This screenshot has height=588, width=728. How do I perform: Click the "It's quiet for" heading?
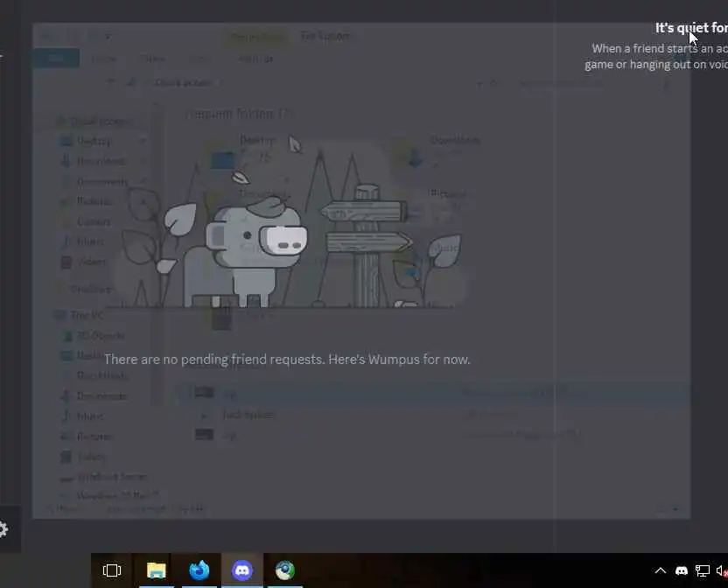coord(691,28)
